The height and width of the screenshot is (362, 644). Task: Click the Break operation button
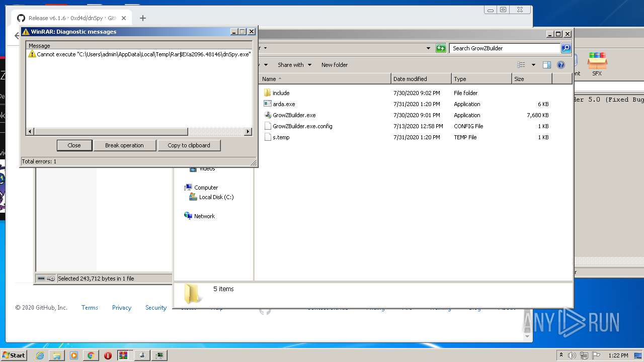124,145
